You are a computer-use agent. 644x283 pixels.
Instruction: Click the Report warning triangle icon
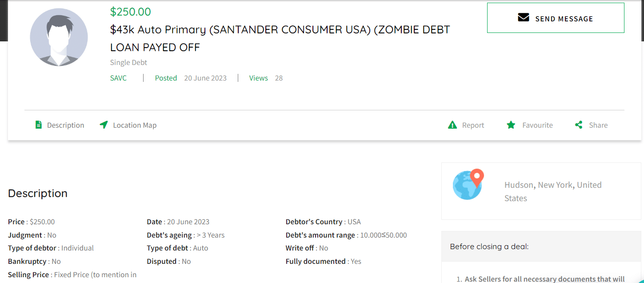click(452, 125)
